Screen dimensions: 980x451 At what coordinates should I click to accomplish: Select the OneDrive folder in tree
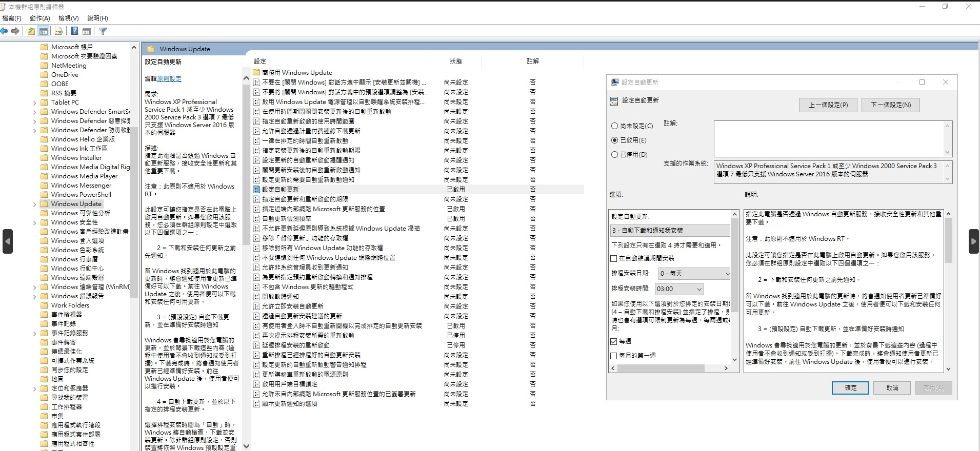[x=65, y=75]
